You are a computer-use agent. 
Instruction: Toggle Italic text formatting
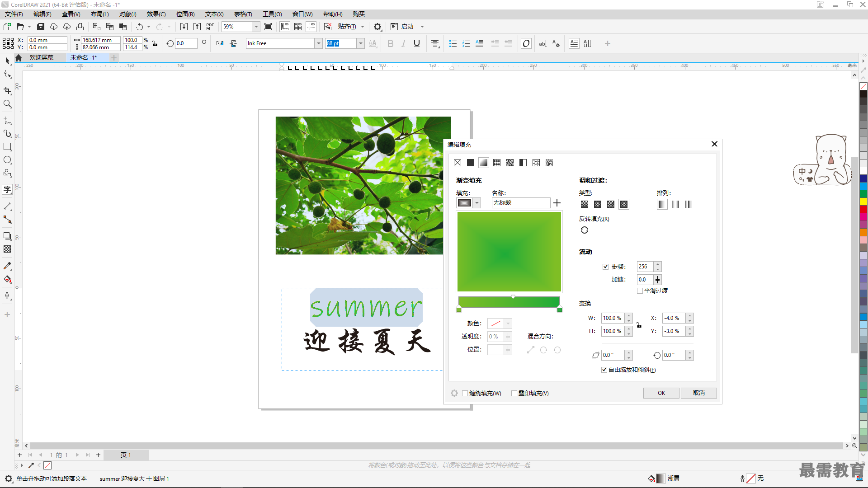click(x=404, y=43)
